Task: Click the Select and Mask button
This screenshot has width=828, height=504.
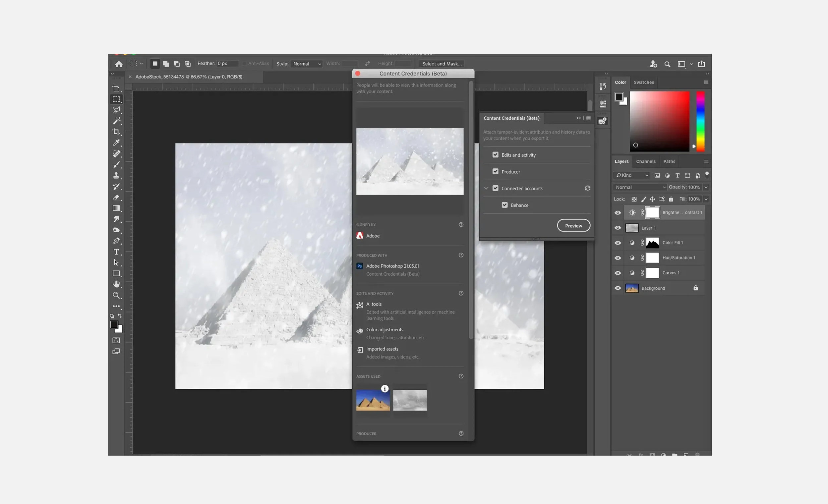Action: [x=442, y=64]
